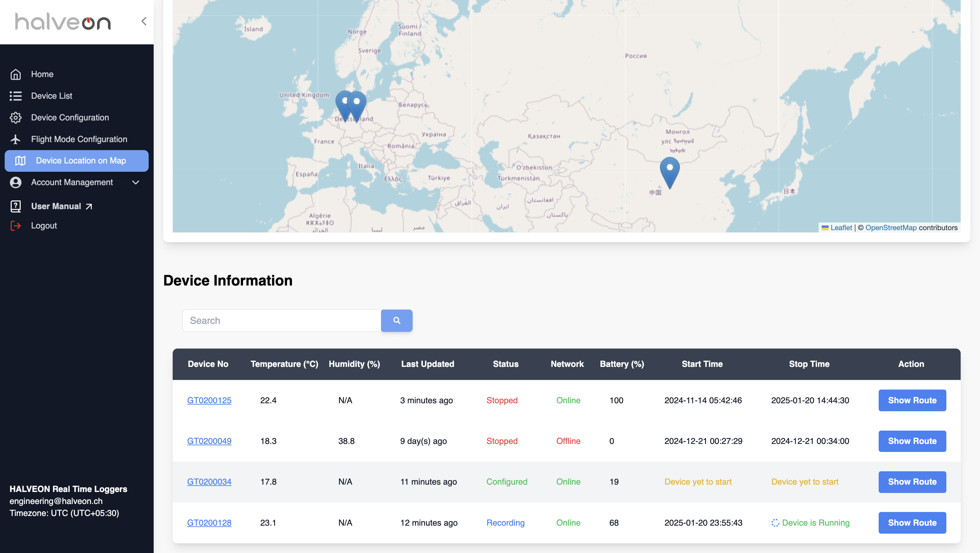Click the spinner icon beside Device is Running
Screen dimensions: 980x553
click(775, 523)
